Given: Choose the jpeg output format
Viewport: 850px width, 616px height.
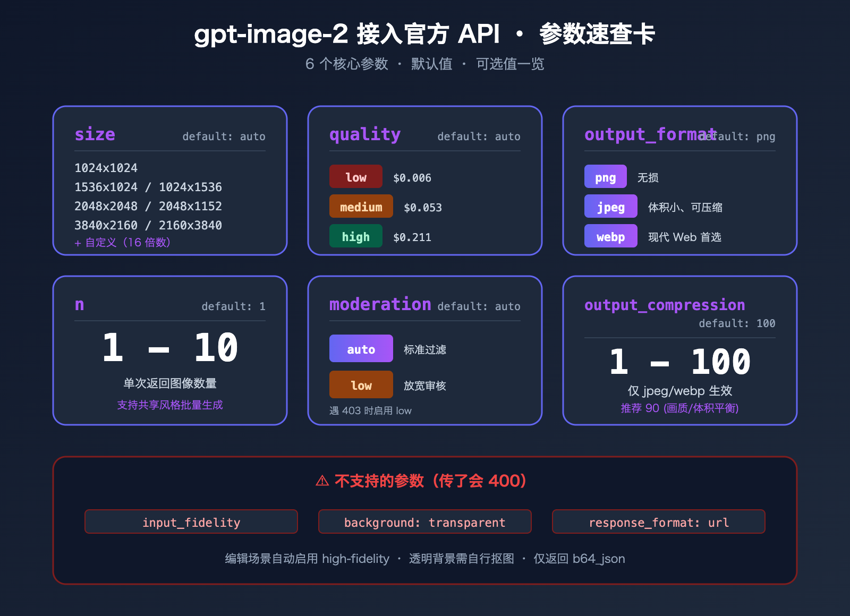Looking at the screenshot, I should click(x=610, y=206).
